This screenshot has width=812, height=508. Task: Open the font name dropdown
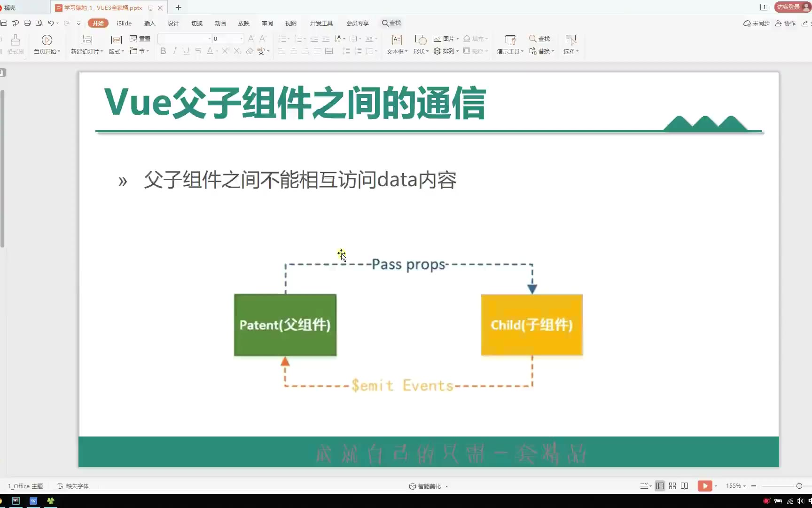pos(209,39)
